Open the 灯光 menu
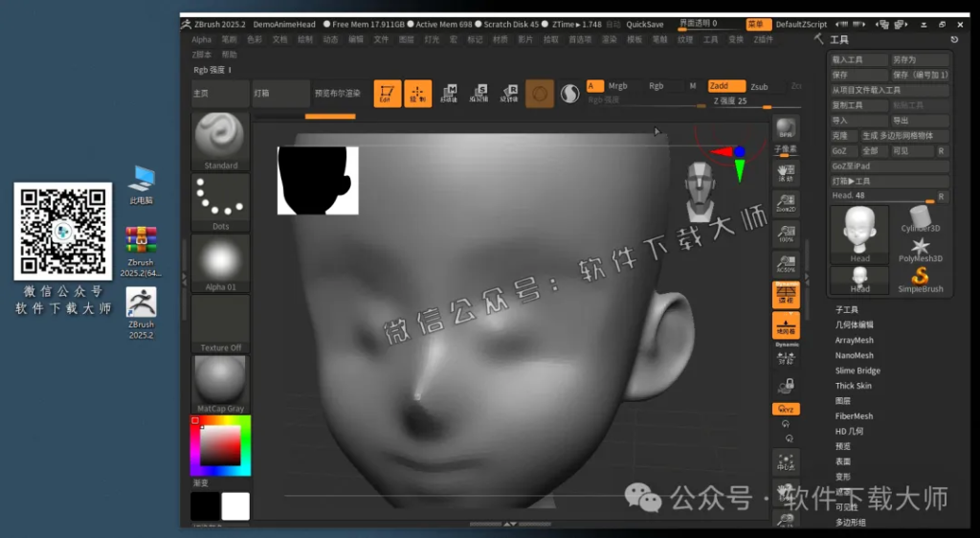This screenshot has height=538, width=980. (x=432, y=39)
